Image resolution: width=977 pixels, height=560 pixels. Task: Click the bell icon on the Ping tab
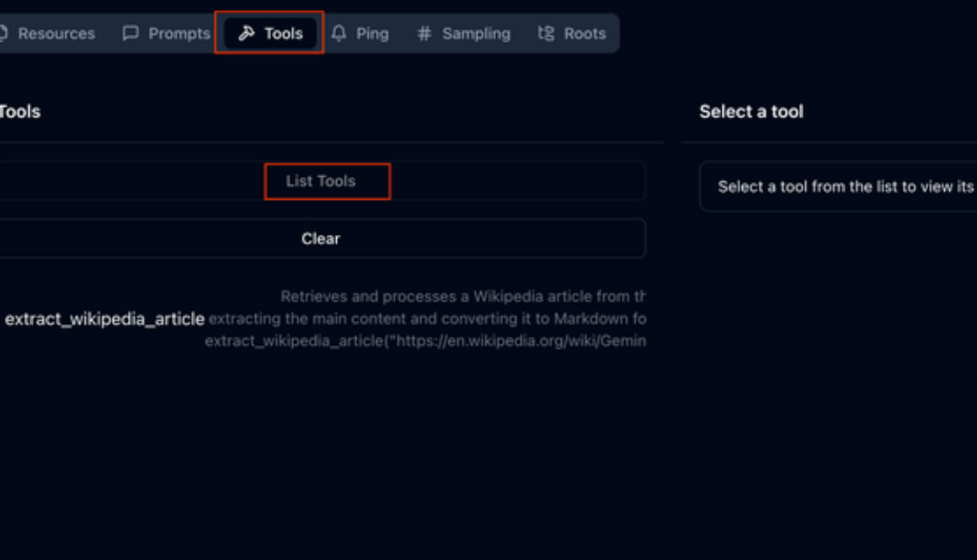[x=339, y=34]
